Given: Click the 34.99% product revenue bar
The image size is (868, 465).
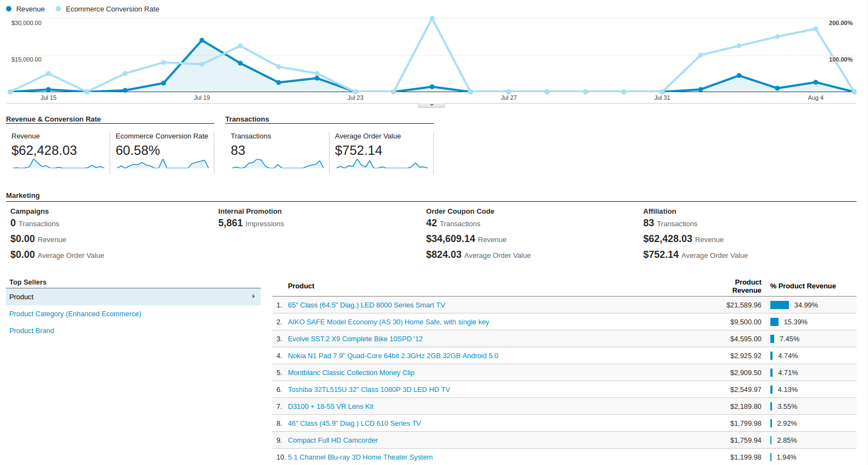Looking at the screenshot, I should pos(780,305).
